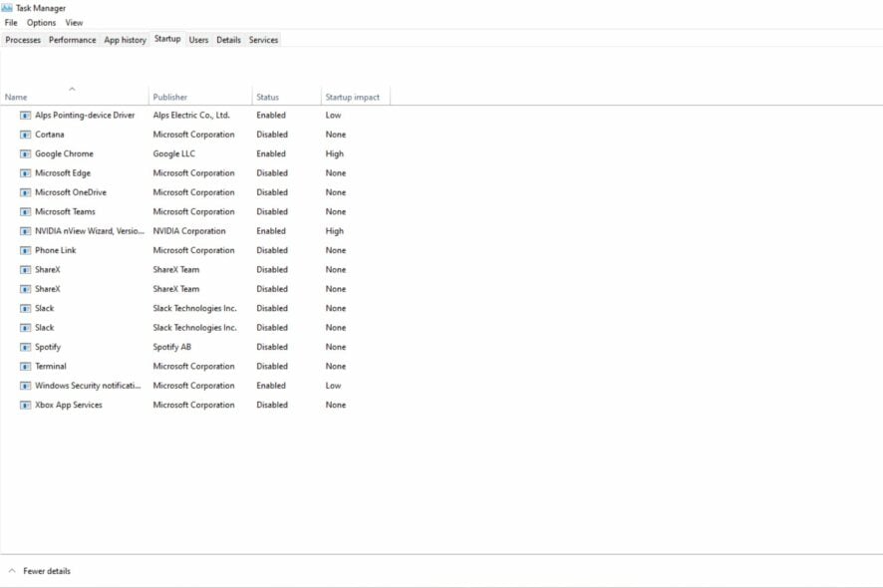Click the High impact value for NVIDIA

pyautogui.click(x=335, y=231)
